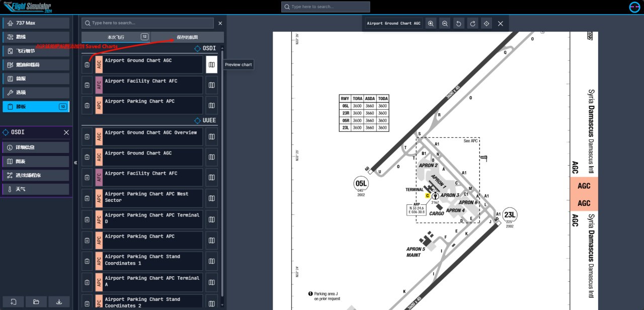
Task: Collapse the chart list panel with the chevron
Action: pos(75,163)
